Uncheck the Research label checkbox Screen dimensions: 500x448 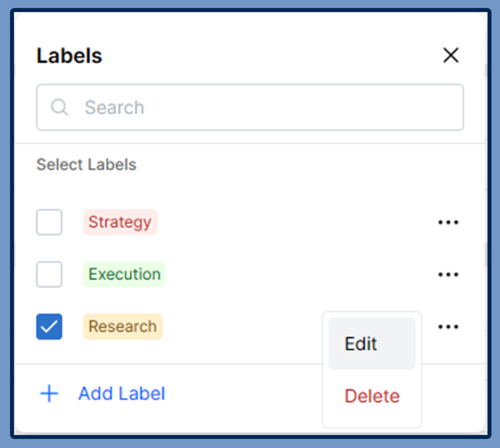pos(49,326)
